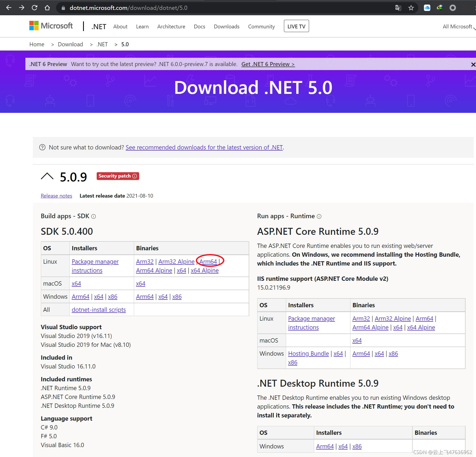Click the address bar URL
Image resolution: width=476 pixels, height=457 pixels.
tap(128, 8)
